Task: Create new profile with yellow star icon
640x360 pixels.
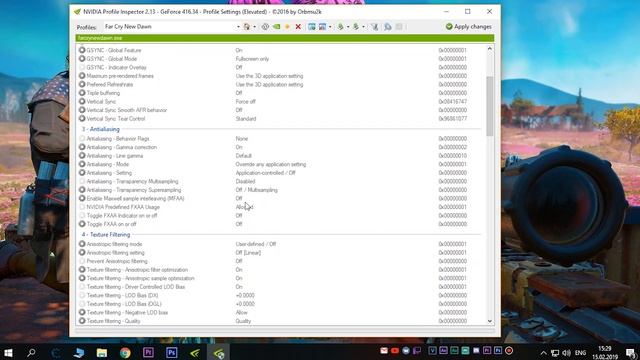Action: 287,27
